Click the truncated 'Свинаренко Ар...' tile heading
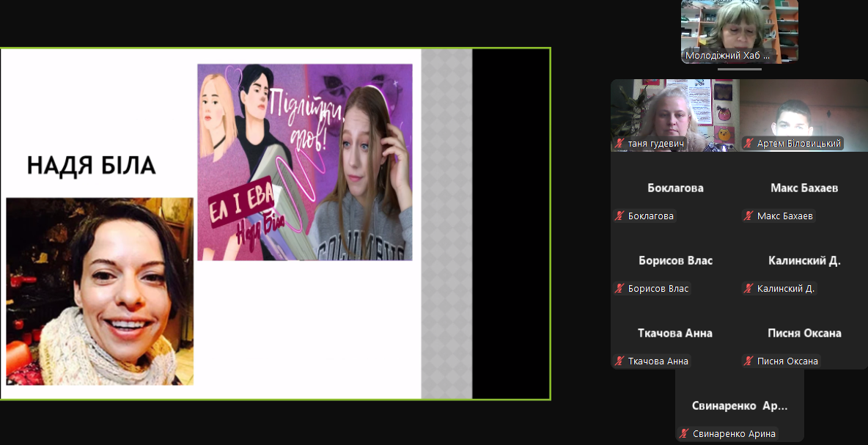 click(740, 405)
